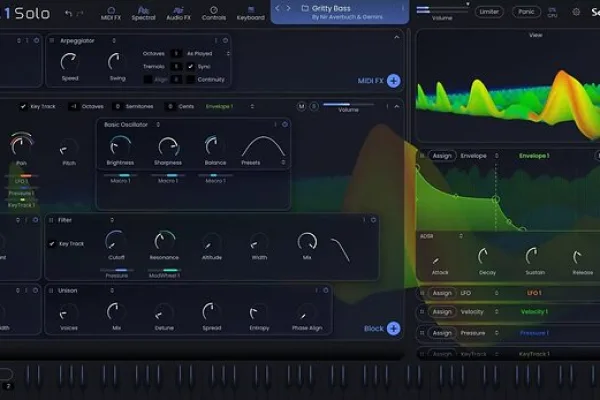Click the Spread knob
The height and width of the screenshot is (400, 600).
coord(212,312)
